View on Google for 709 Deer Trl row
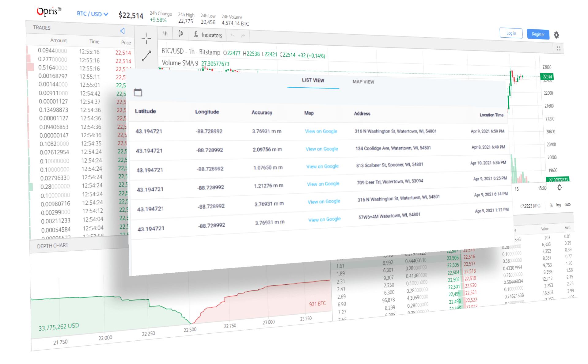This screenshot has height=364, width=588. (323, 184)
